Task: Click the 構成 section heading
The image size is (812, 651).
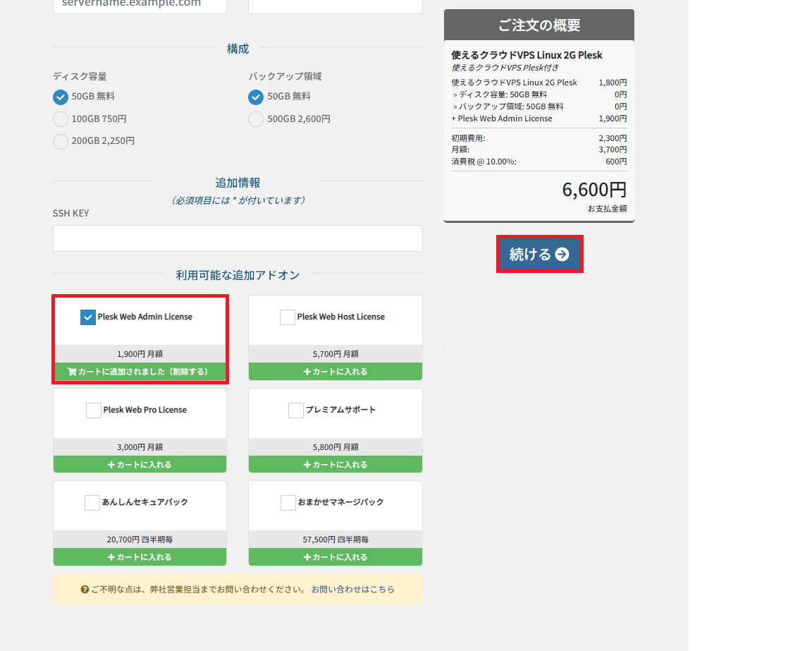Action: (238, 49)
